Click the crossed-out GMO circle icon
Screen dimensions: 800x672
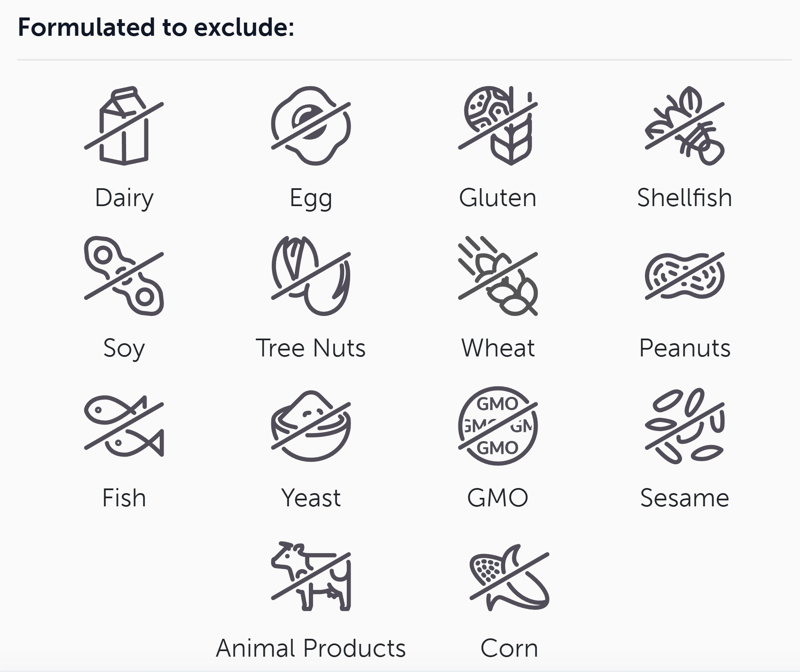[498, 426]
